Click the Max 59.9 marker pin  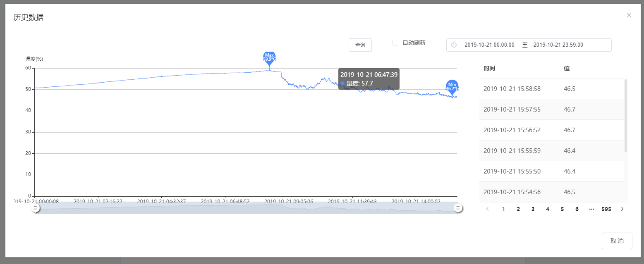[269, 57]
